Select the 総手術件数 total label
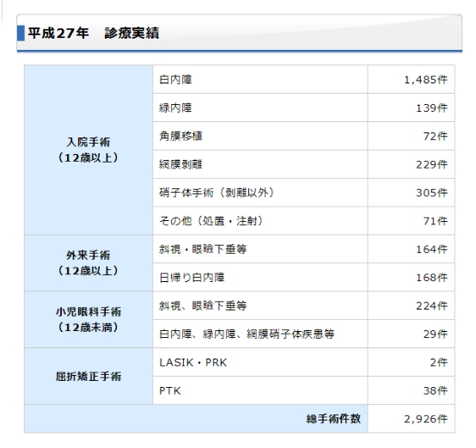476x448 pixels. [333, 419]
